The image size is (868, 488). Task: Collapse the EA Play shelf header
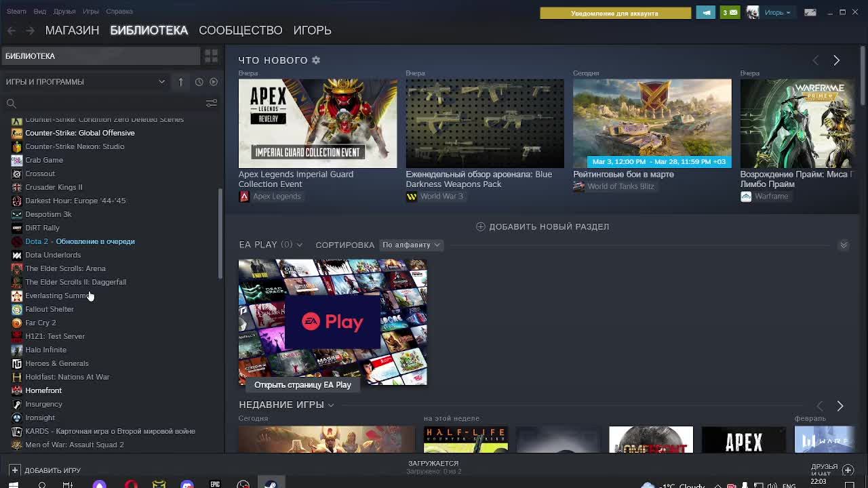[x=270, y=245]
